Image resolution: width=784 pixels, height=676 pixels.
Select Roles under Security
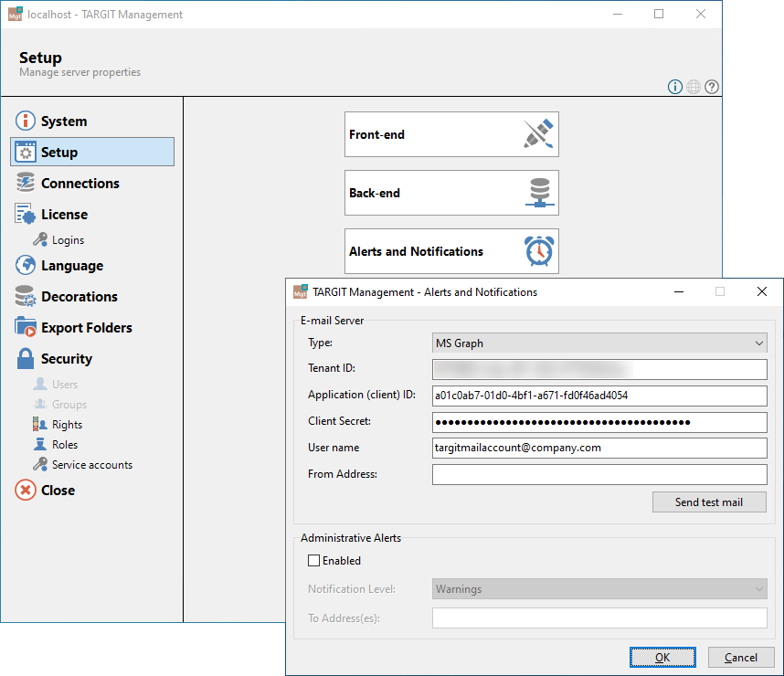tap(65, 445)
